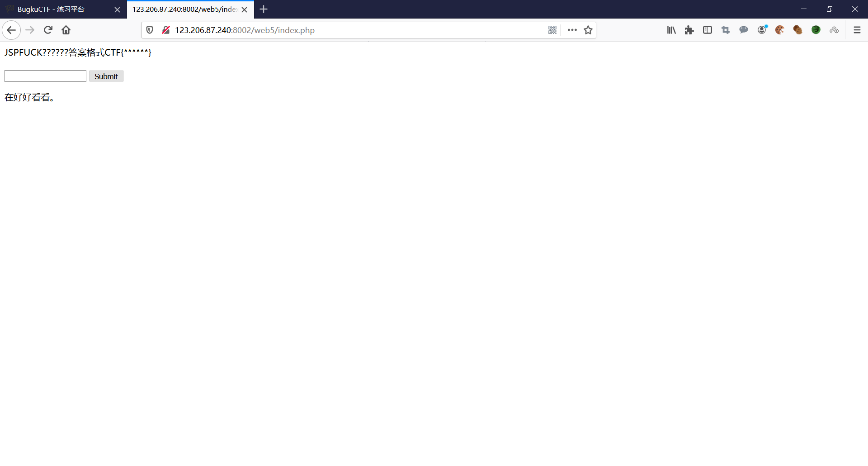
Task: Click the crop screenshot extension icon
Action: tap(726, 30)
